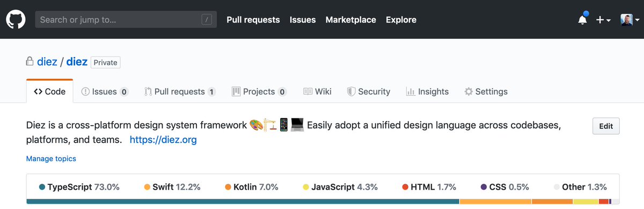Click the private repo lock icon
This screenshot has width=644, height=209.
click(30, 62)
